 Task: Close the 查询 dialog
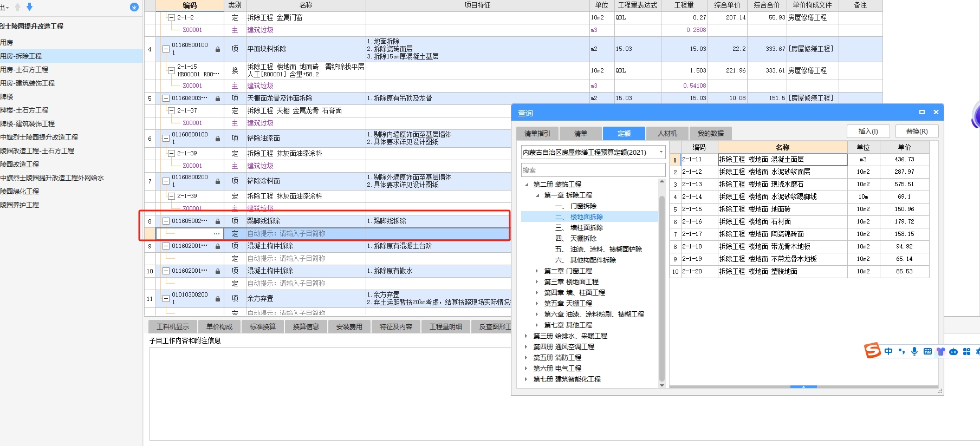click(x=936, y=112)
